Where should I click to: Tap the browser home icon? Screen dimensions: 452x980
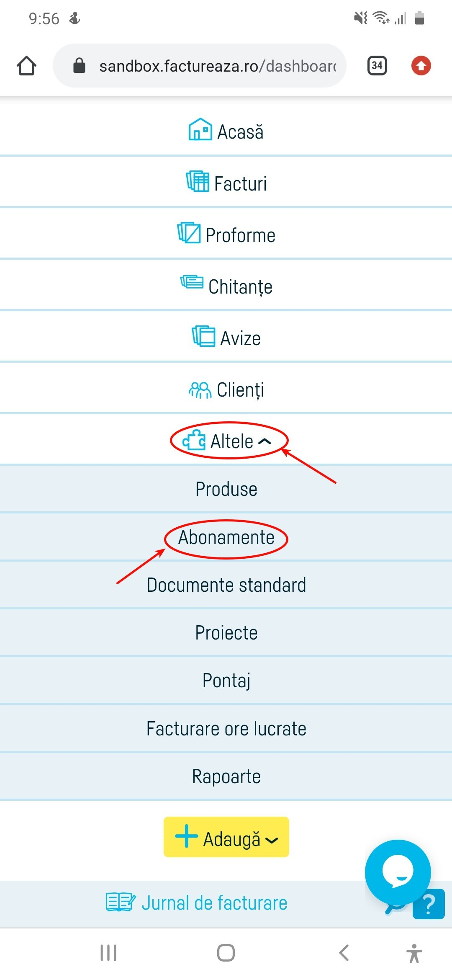(x=26, y=66)
